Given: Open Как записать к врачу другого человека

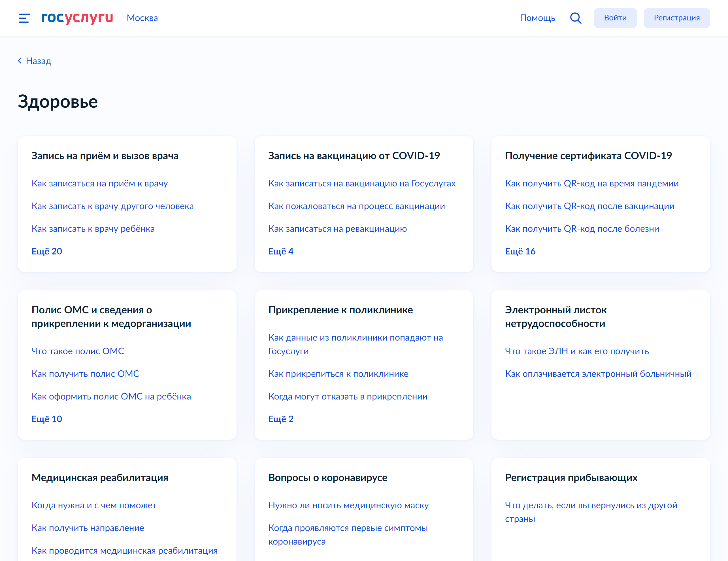Looking at the screenshot, I should pos(112,206).
